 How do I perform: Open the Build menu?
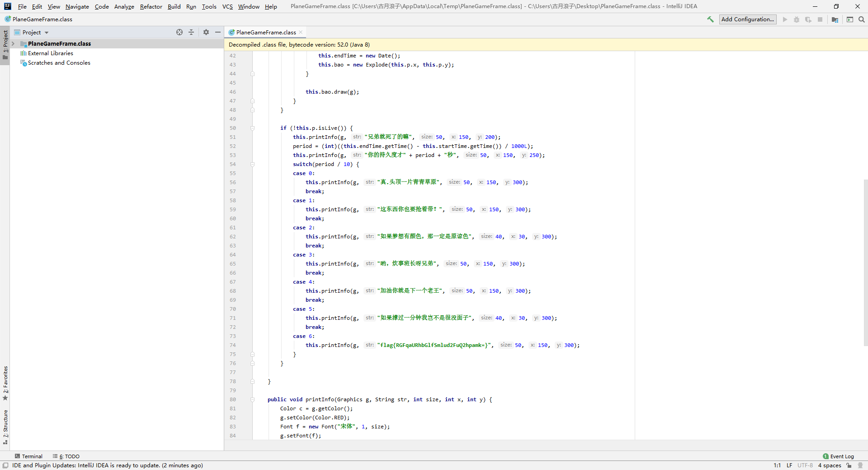click(x=174, y=6)
